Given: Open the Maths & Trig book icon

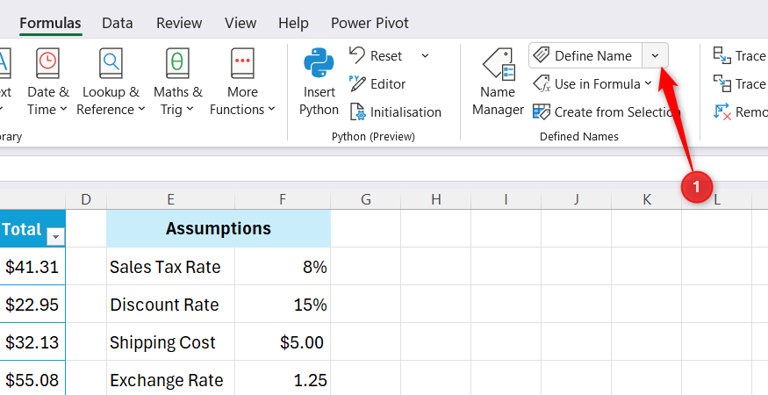Looking at the screenshot, I should coord(177,63).
